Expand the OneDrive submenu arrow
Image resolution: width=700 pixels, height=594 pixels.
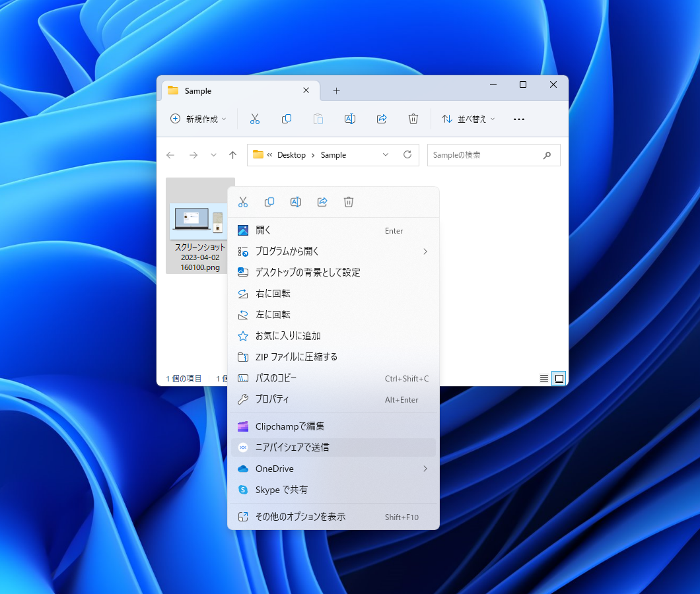[x=425, y=469]
